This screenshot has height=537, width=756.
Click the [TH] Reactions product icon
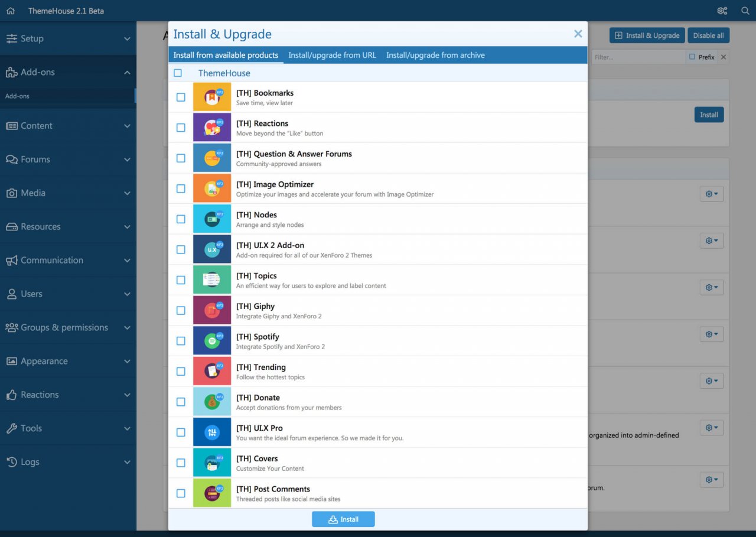click(x=211, y=128)
